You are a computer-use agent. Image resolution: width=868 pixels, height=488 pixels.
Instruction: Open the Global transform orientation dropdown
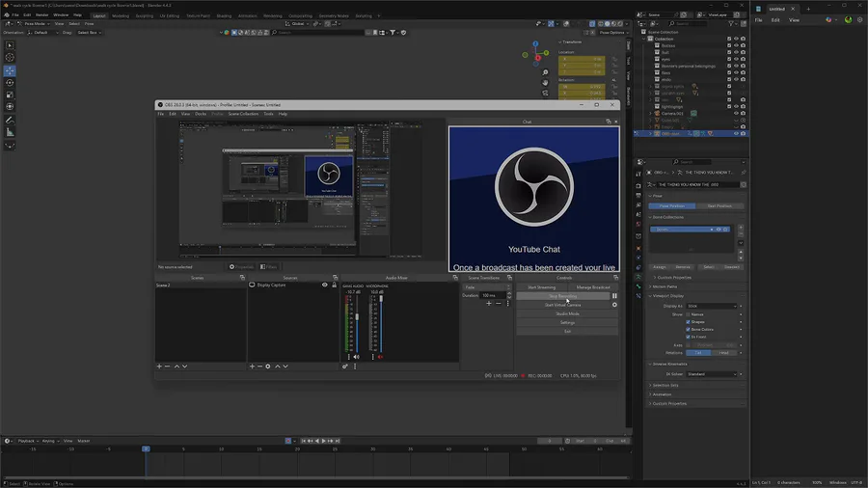[297, 24]
